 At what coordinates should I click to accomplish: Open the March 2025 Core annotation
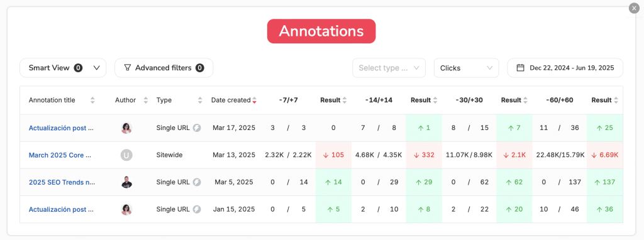click(x=60, y=155)
